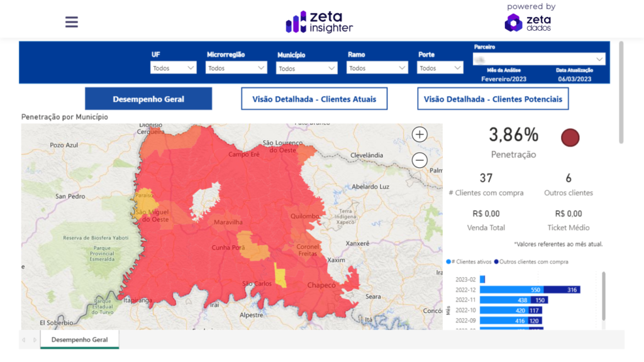Expand the Ramo filter dropdown

[377, 68]
